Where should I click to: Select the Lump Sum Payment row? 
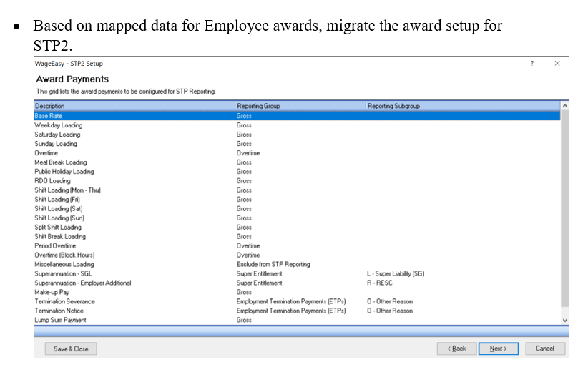point(297,320)
